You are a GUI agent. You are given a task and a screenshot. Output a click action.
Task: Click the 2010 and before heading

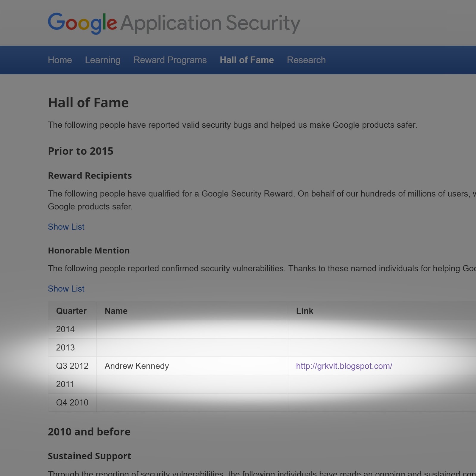tap(89, 432)
